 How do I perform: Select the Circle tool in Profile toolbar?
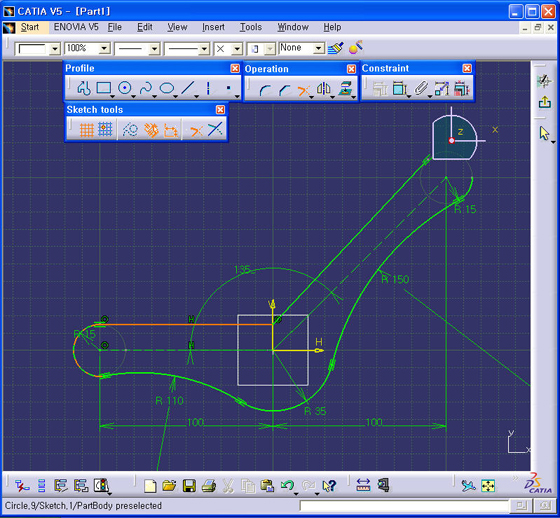[x=125, y=88]
